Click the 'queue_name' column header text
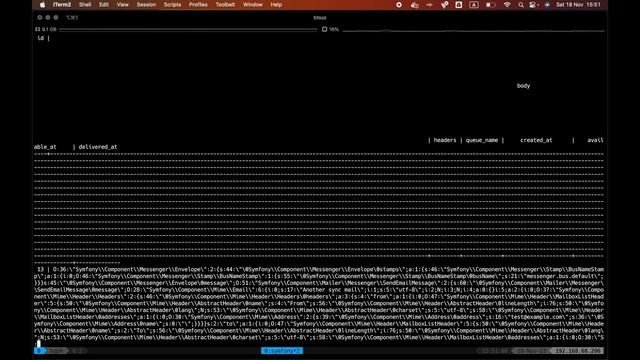The image size is (640, 360). click(x=482, y=140)
